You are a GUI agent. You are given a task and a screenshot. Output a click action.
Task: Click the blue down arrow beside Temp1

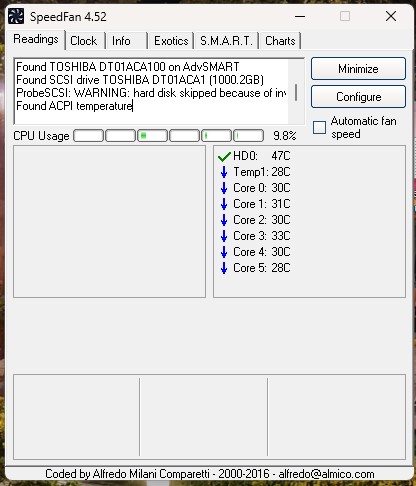(224, 172)
